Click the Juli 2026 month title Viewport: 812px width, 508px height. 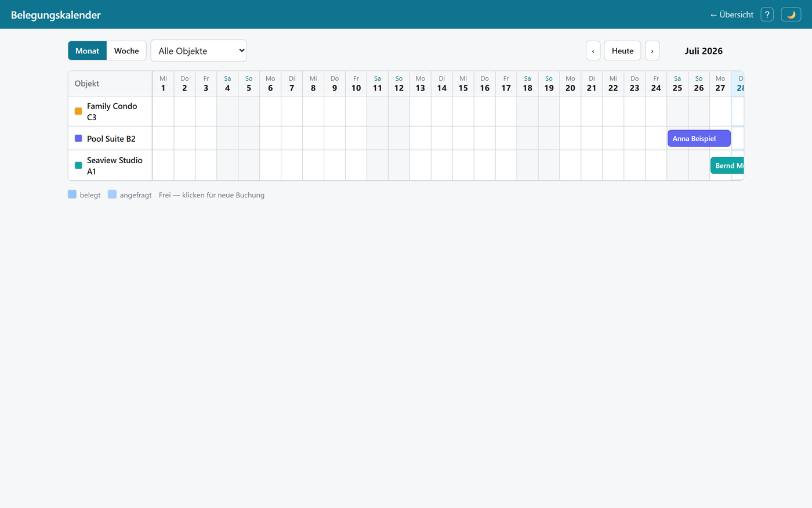704,51
